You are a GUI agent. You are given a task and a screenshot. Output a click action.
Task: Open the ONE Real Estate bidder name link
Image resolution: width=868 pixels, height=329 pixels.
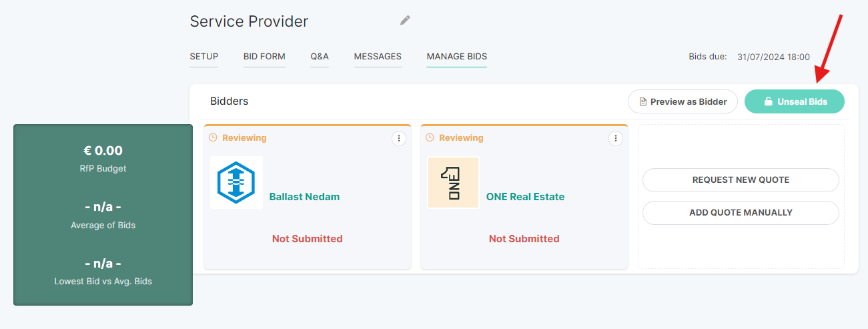point(525,197)
